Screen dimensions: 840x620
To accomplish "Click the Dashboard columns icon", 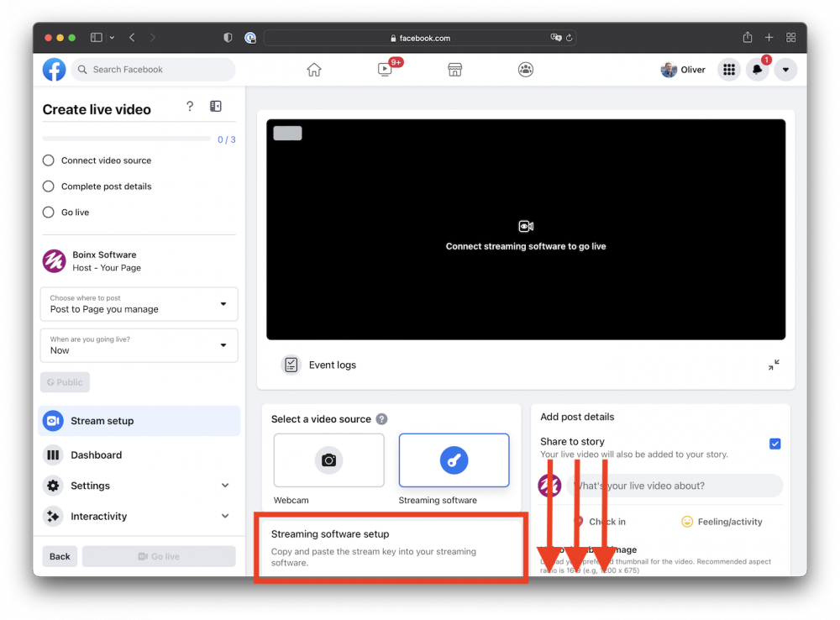I will 53,455.
